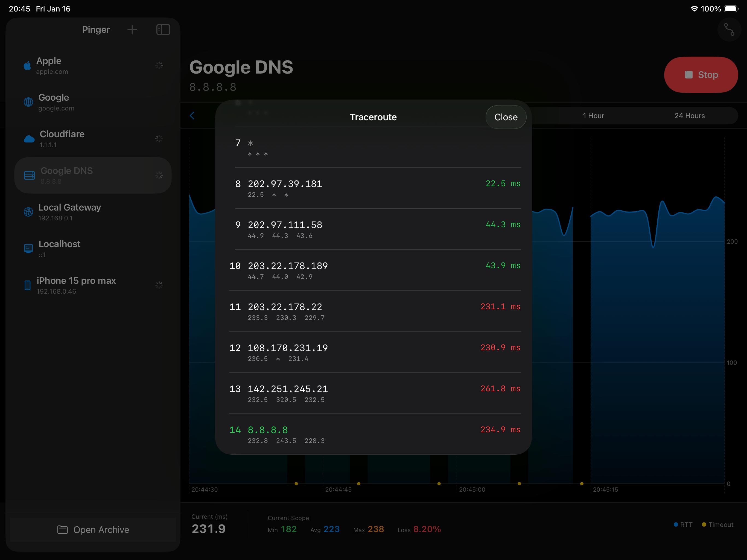
Task: Click the Pinger sidebar title
Action: click(96, 30)
